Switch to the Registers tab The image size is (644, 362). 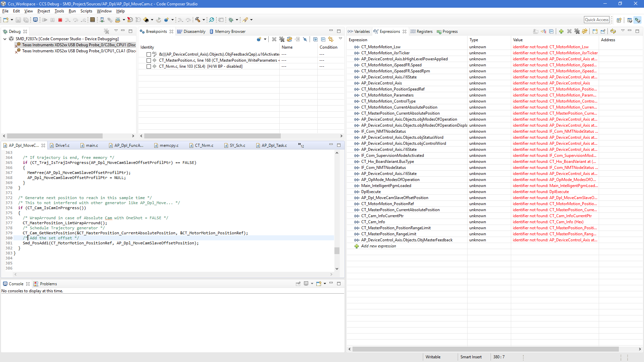[424, 32]
